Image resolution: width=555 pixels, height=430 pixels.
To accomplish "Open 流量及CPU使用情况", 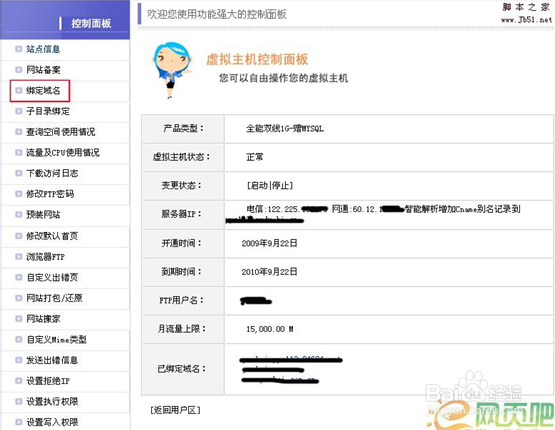I will pyautogui.click(x=63, y=153).
